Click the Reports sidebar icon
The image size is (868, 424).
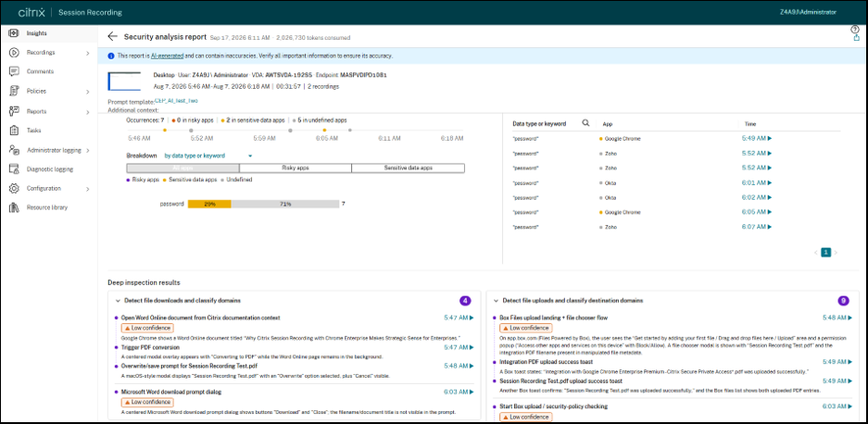tap(15, 111)
